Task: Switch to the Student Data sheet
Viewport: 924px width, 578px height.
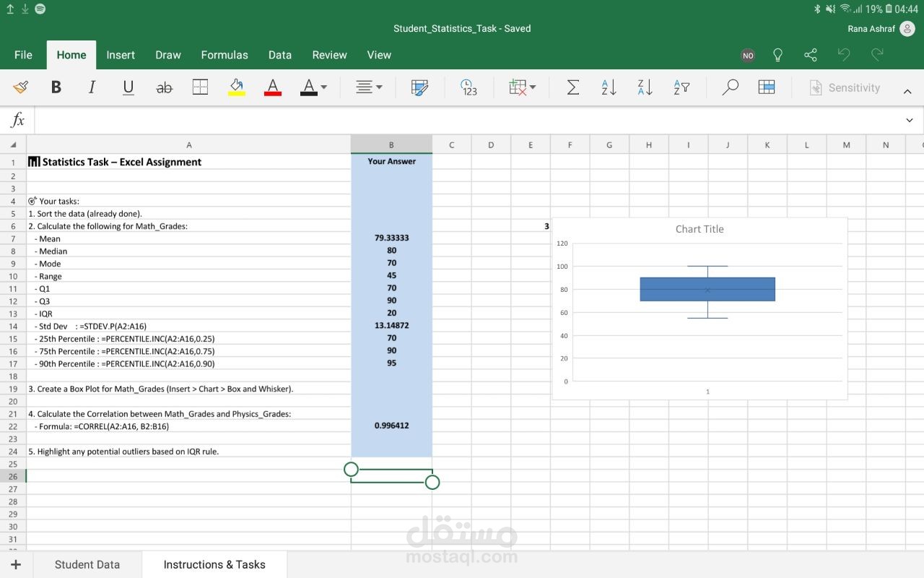Action: 87,564
